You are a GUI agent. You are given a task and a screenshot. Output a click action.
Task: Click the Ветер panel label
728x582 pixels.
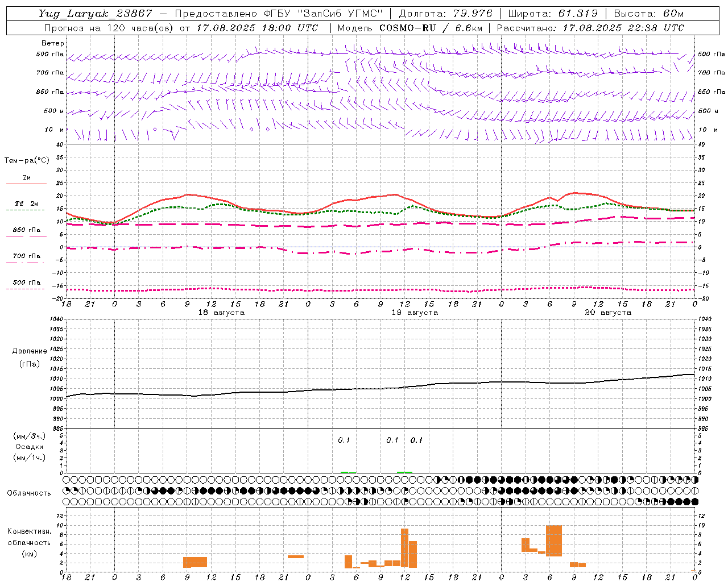(x=53, y=43)
